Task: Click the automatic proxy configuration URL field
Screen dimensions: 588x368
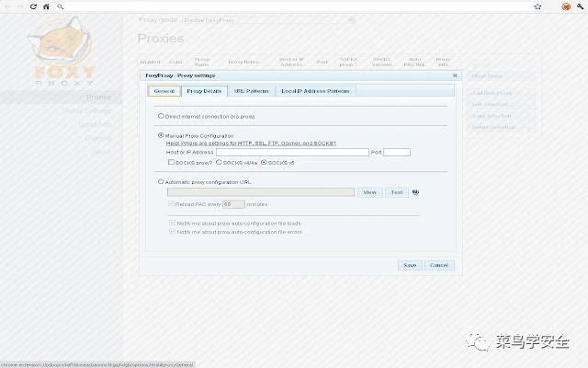Action: pos(261,192)
